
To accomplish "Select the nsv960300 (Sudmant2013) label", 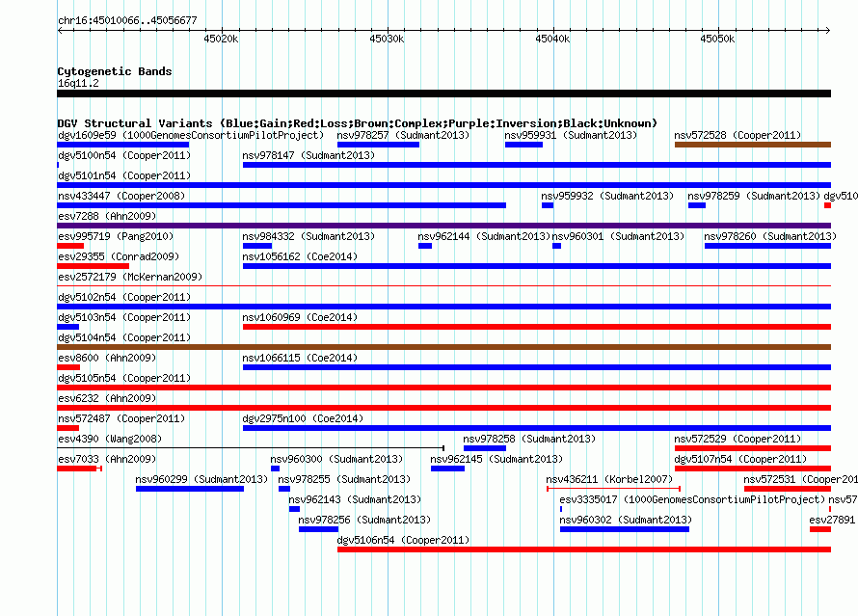I will pos(336,459).
